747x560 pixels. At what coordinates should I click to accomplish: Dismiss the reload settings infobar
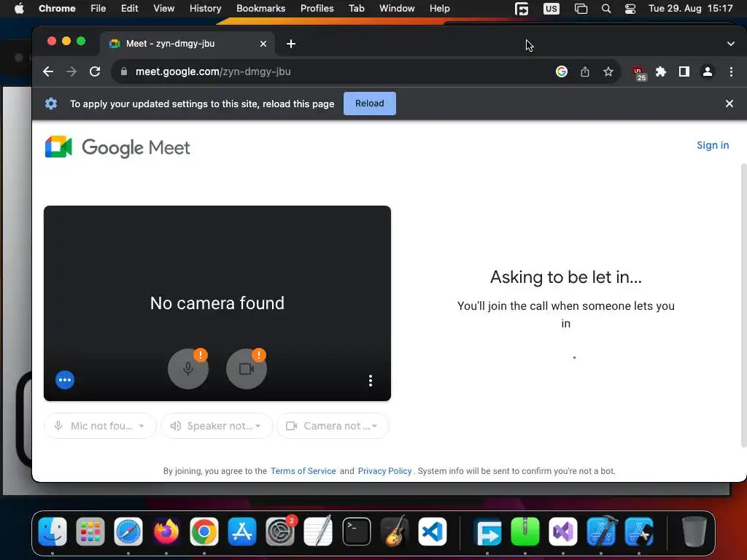click(x=729, y=104)
